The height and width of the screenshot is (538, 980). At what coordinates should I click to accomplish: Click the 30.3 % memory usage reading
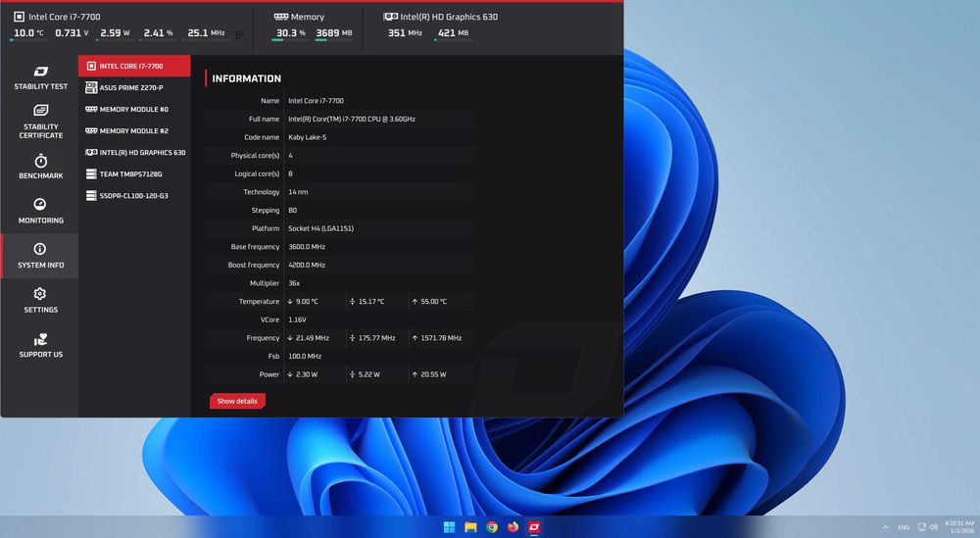point(291,33)
